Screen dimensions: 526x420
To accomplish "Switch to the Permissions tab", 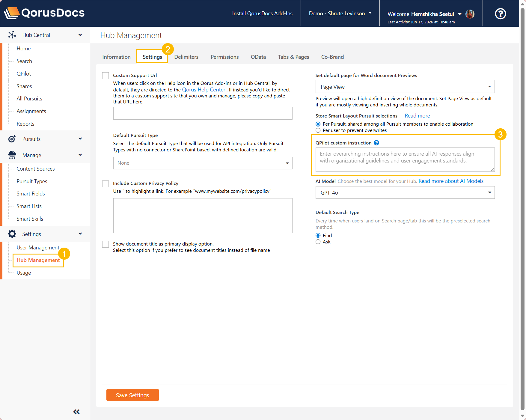I will [224, 57].
